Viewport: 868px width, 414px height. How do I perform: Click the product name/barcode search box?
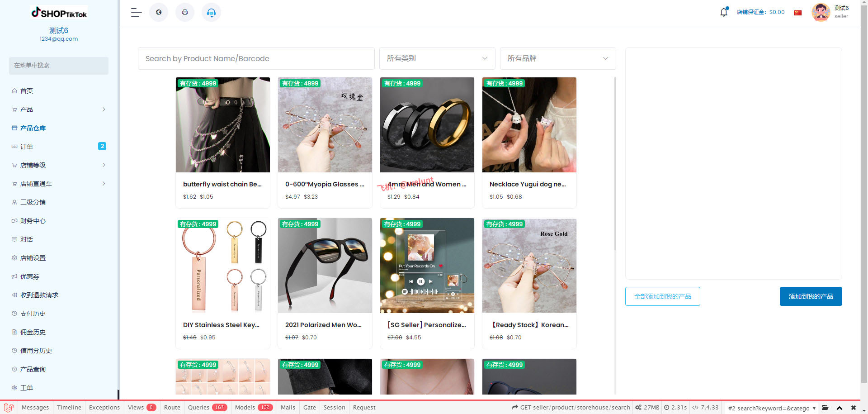pyautogui.click(x=256, y=58)
